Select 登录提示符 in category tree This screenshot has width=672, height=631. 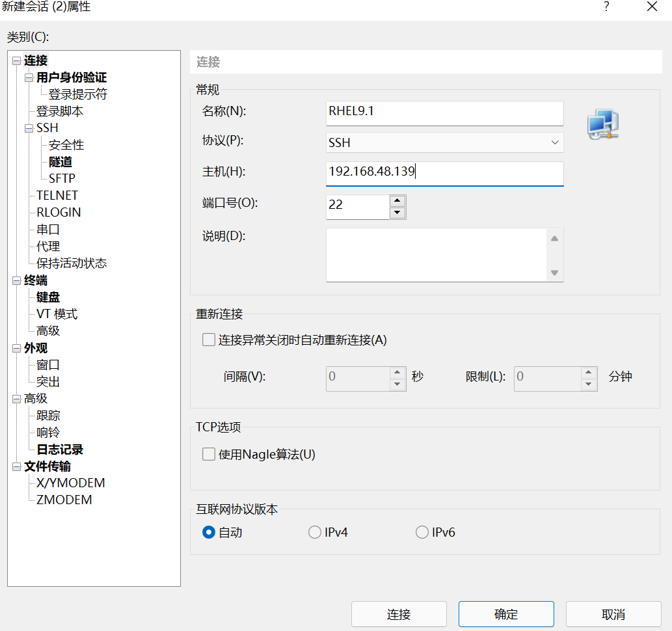(x=77, y=94)
